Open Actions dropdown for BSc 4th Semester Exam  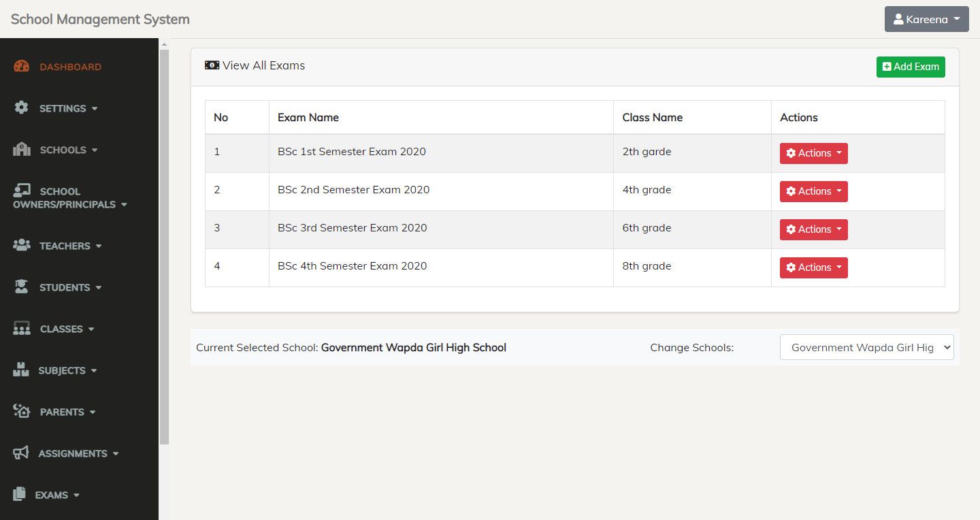coord(813,267)
